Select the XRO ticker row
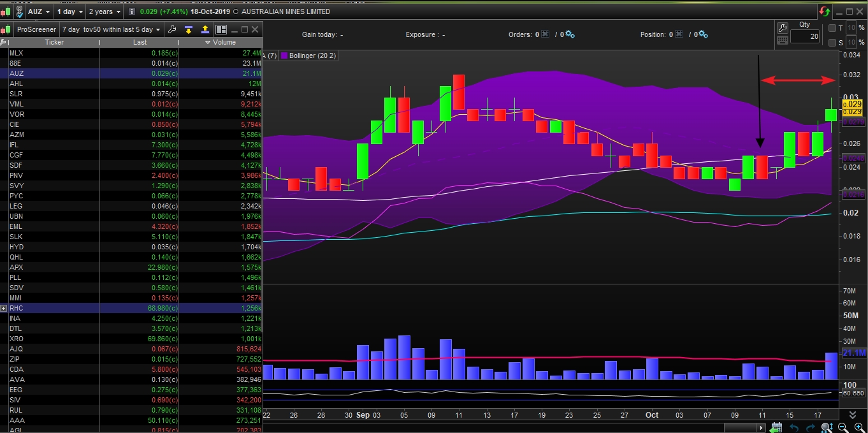The width and height of the screenshot is (868, 433). point(131,339)
